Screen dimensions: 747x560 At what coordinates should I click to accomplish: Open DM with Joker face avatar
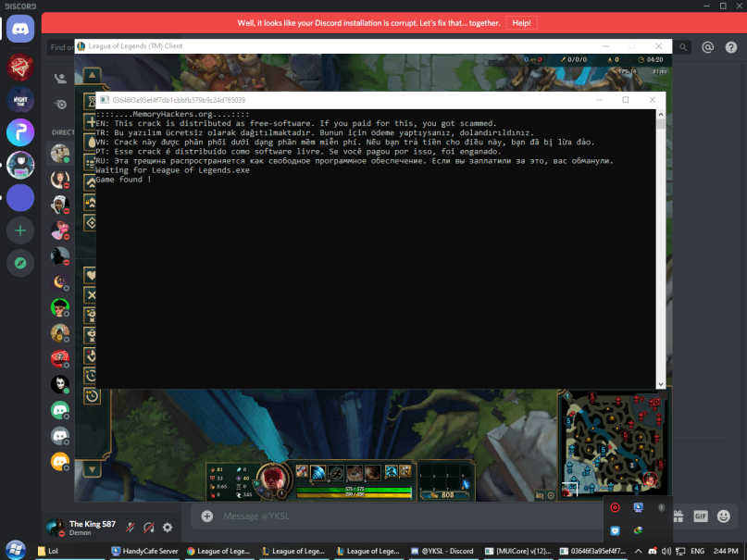click(x=60, y=385)
